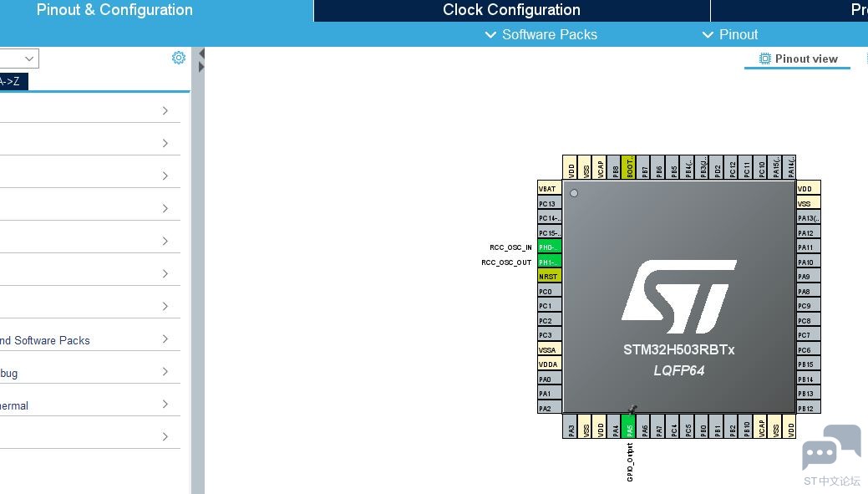868x494 pixels.
Task: Open the categories settings gear icon
Action: [178, 58]
